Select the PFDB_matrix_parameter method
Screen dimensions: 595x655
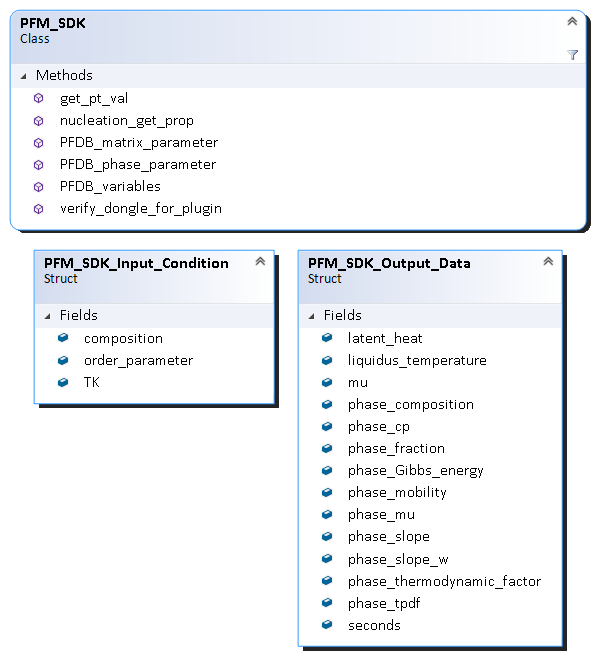tap(139, 142)
